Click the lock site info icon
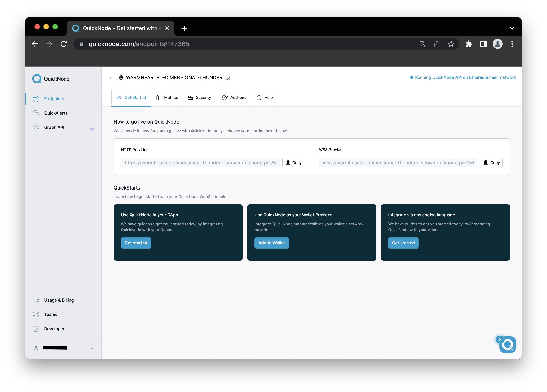The height and width of the screenshot is (392, 547). (x=82, y=44)
